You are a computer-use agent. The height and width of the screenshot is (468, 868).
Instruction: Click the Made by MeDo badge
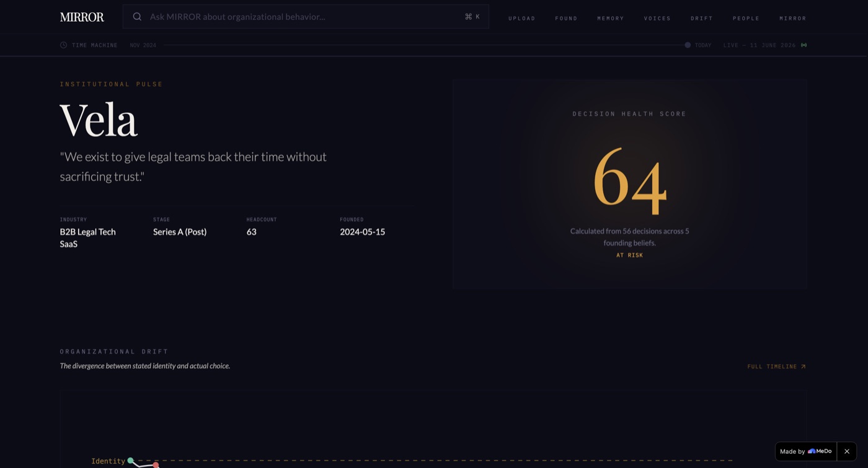806,451
